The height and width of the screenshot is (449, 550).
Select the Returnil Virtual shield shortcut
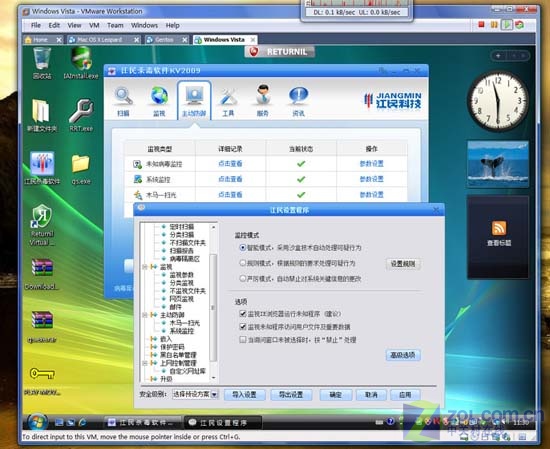point(42,225)
